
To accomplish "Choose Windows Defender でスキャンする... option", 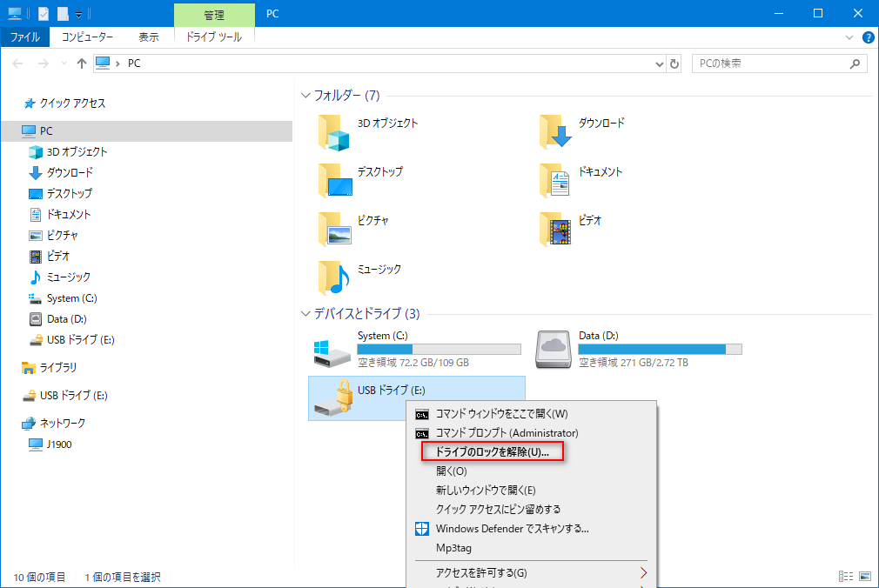I will (512, 529).
